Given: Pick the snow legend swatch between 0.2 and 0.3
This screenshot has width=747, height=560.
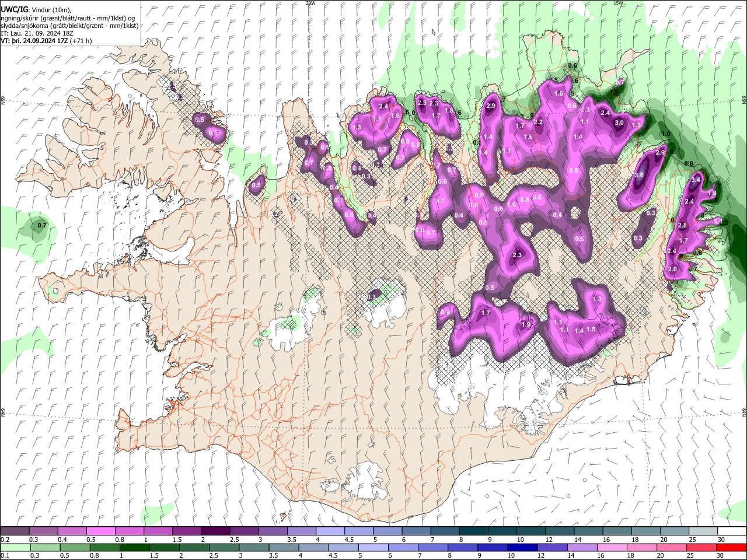Looking at the screenshot, I should click(x=15, y=531).
